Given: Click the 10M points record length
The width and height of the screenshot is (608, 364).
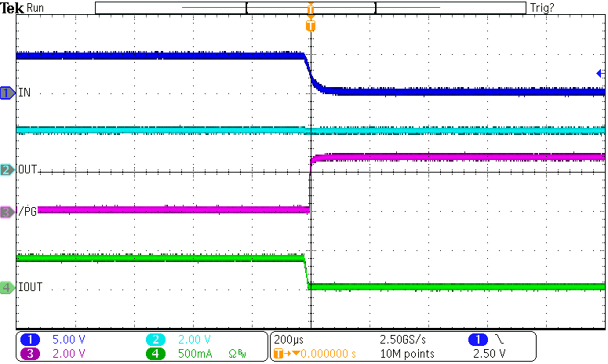Looking at the screenshot, I should pyautogui.click(x=407, y=354).
